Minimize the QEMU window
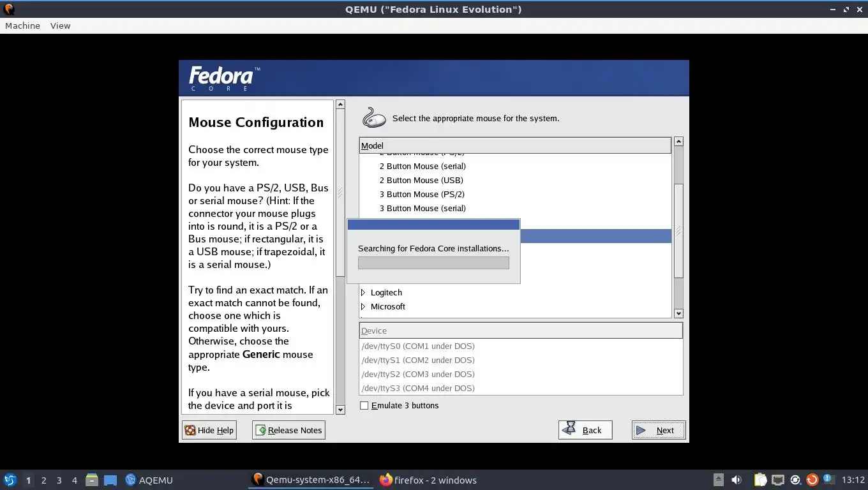868x490 pixels. click(x=834, y=9)
